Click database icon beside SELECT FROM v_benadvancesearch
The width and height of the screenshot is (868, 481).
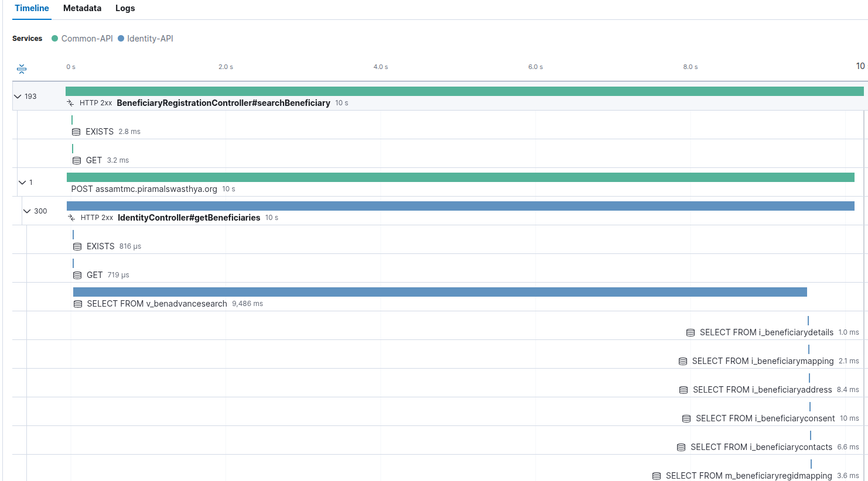click(77, 304)
